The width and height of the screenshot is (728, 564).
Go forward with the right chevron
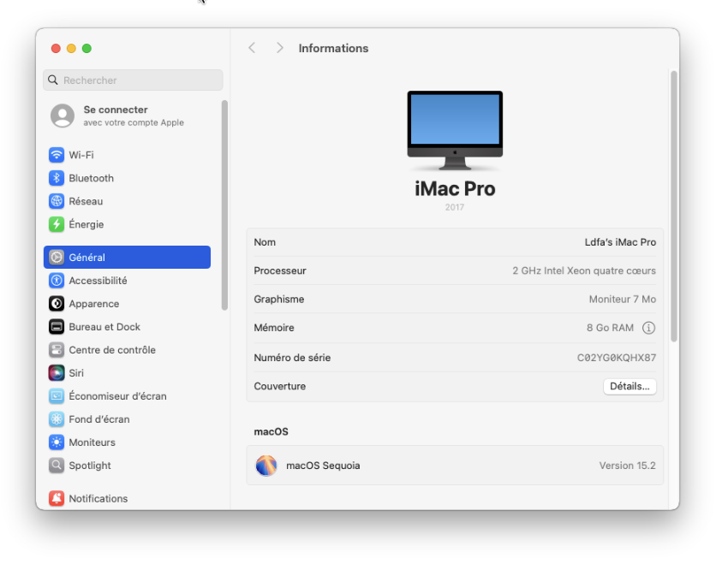pyautogui.click(x=279, y=48)
